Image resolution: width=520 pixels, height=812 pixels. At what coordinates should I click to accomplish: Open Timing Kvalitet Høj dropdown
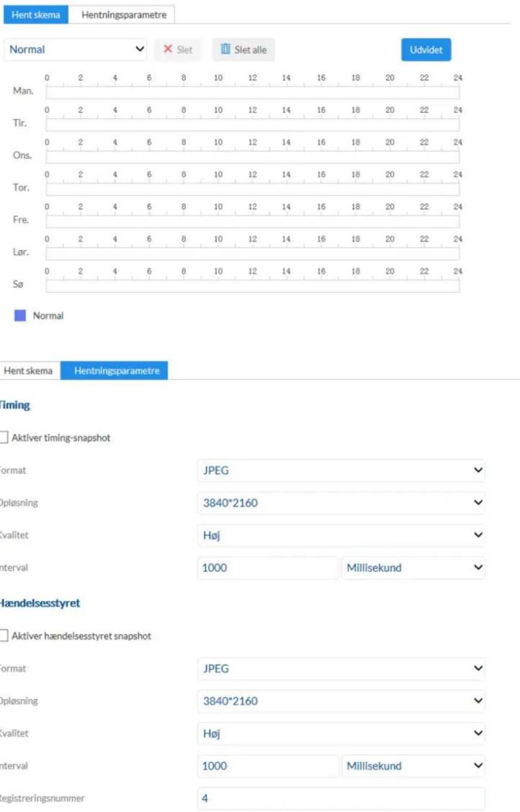point(341,535)
